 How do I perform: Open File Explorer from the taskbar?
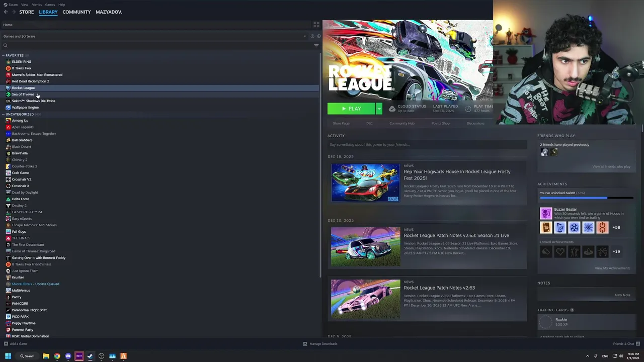(x=46, y=356)
